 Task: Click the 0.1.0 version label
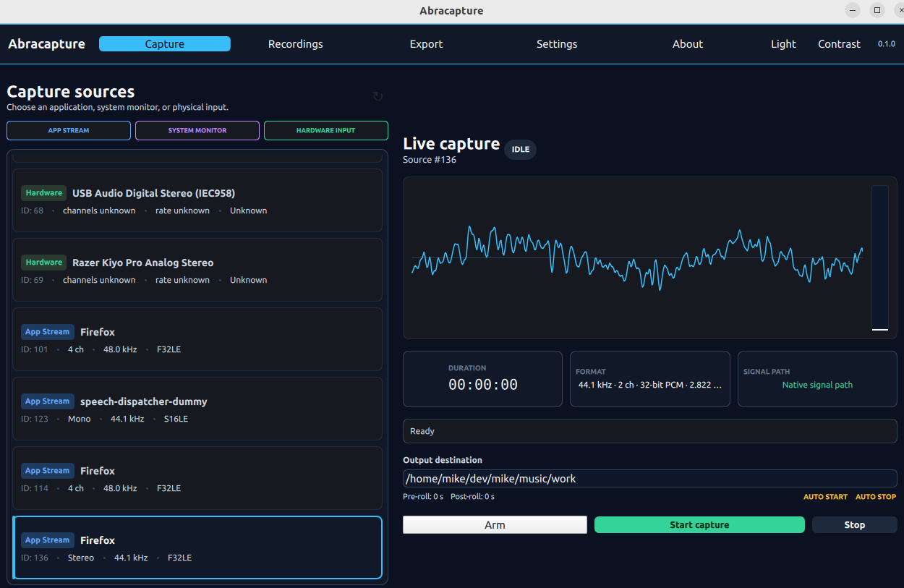pos(887,44)
